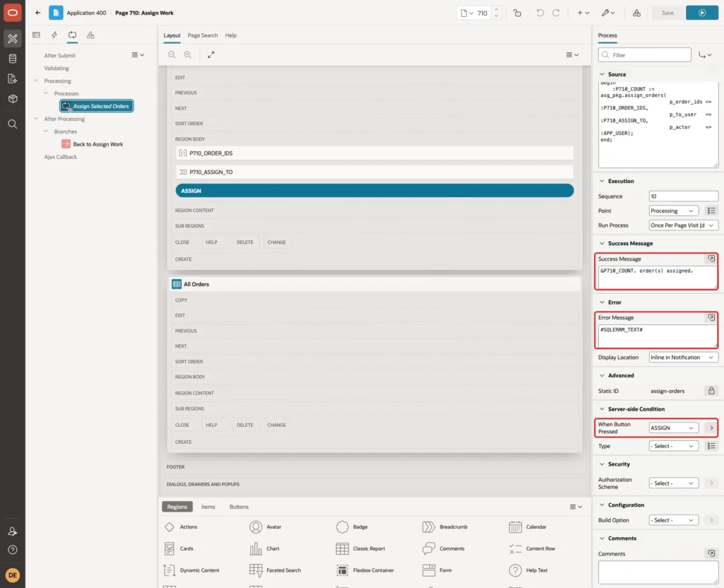Open the processing tree options menu
The image size is (724, 588).
point(138,55)
